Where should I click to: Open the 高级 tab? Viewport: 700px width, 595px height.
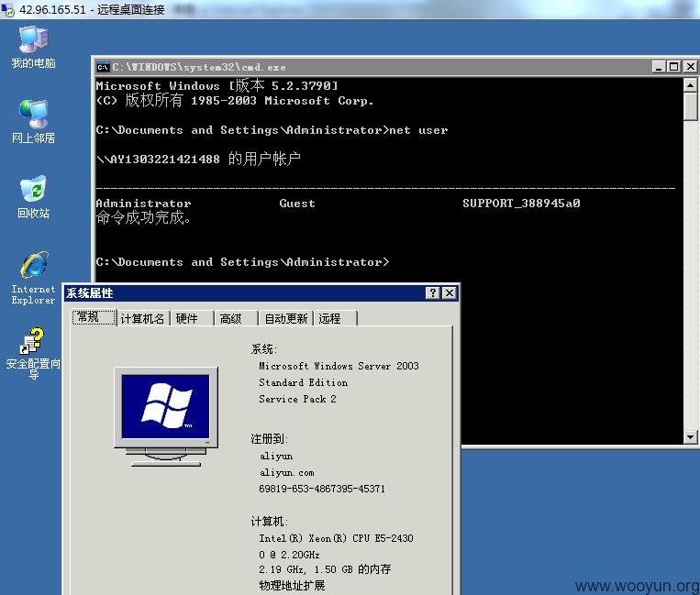(x=236, y=318)
